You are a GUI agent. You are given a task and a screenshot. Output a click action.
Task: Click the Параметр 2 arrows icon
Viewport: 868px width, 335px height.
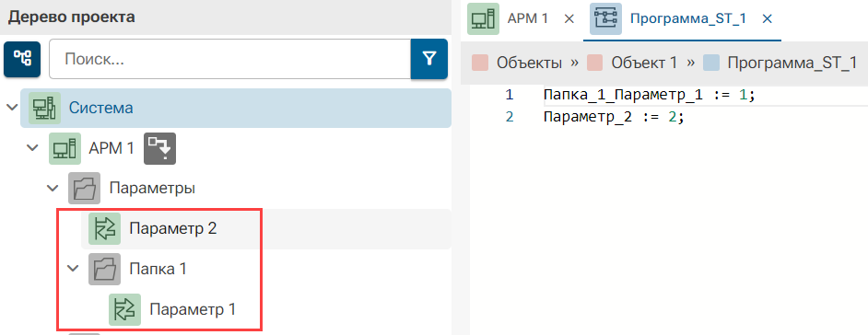(x=105, y=228)
